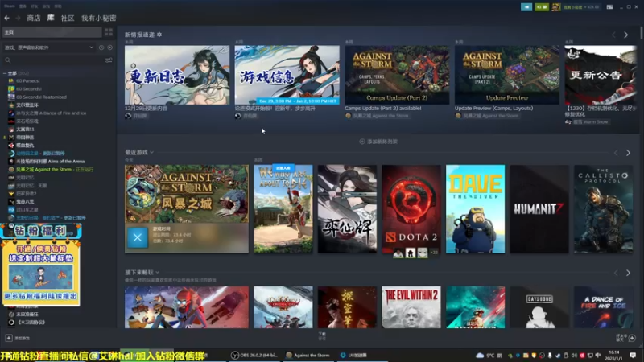Open The Evil Within 2 cover
The image size is (644, 362).
point(411,307)
